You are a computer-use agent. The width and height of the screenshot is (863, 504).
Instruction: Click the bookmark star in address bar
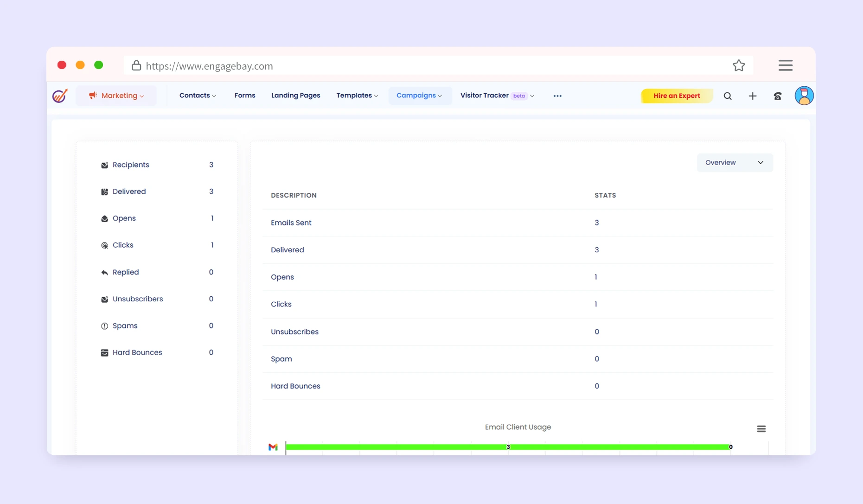point(738,66)
